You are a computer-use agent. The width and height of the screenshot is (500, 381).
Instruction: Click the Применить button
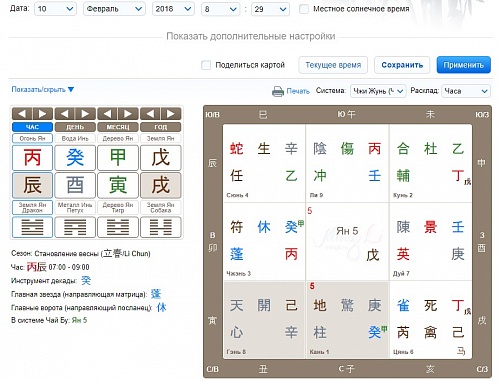(x=464, y=65)
